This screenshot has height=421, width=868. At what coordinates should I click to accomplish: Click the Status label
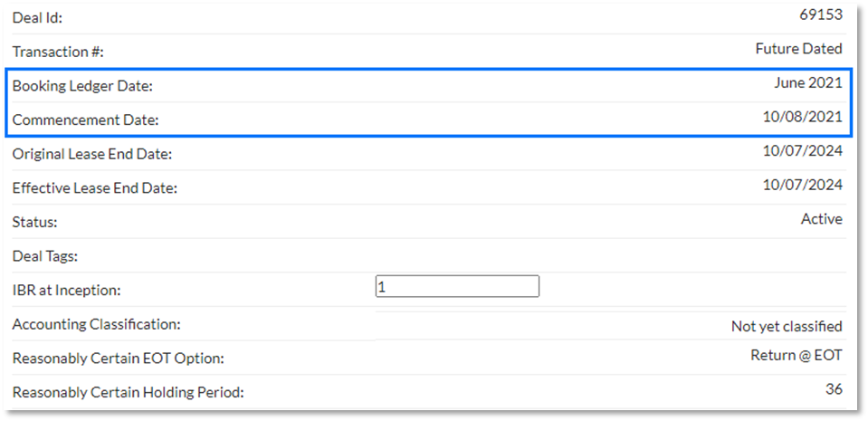point(35,222)
